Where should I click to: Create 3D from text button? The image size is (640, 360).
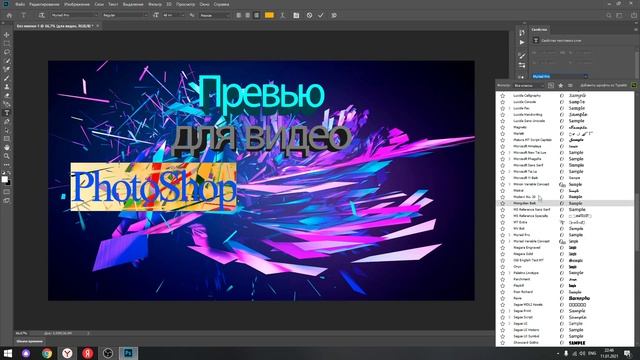click(x=334, y=15)
